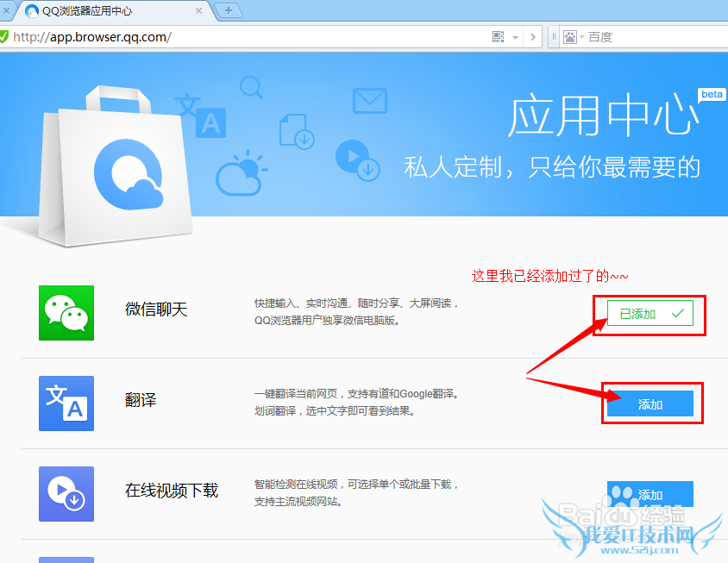This screenshot has width=728, height=563.
Task: Click the description text of 在线视频下载
Action: pyautogui.click(x=356, y=493)
